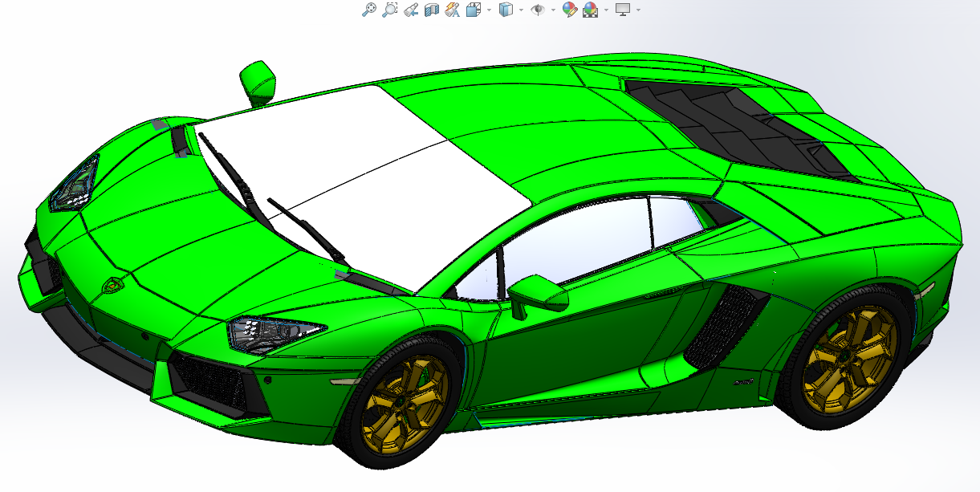The image size is (980, 492).
Task: Activate the Section View tool
Action: [x=432, y=10]
